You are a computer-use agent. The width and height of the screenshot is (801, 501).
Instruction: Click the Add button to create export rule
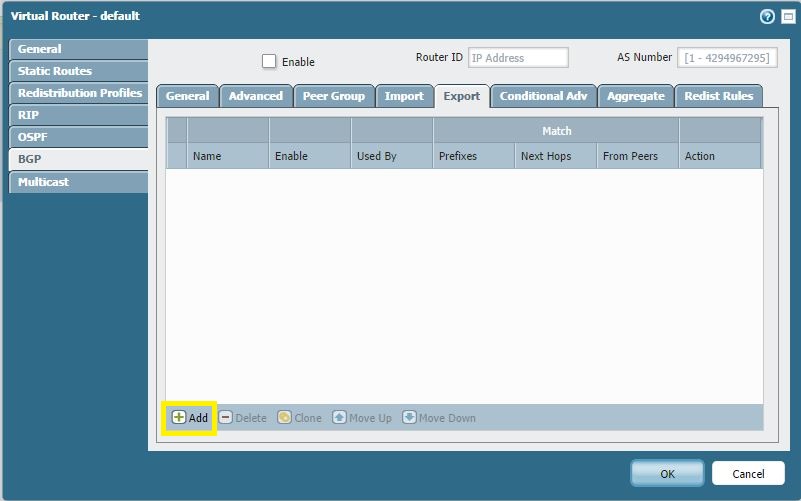[x=190, y=418]
